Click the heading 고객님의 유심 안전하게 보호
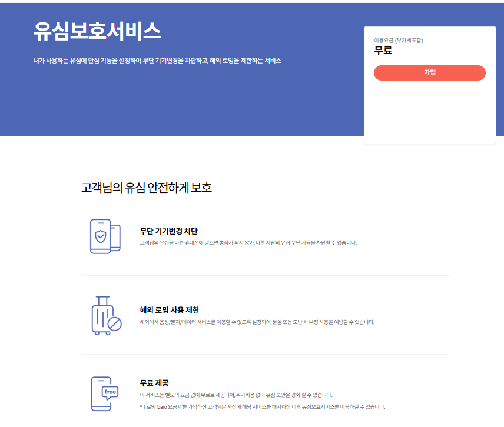The height and width of the screenshot is (427, 504). [148, 187]
